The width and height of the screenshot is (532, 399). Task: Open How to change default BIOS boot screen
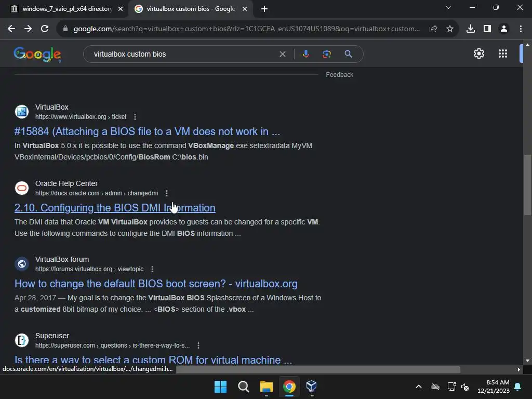click(x=156, y=284)
